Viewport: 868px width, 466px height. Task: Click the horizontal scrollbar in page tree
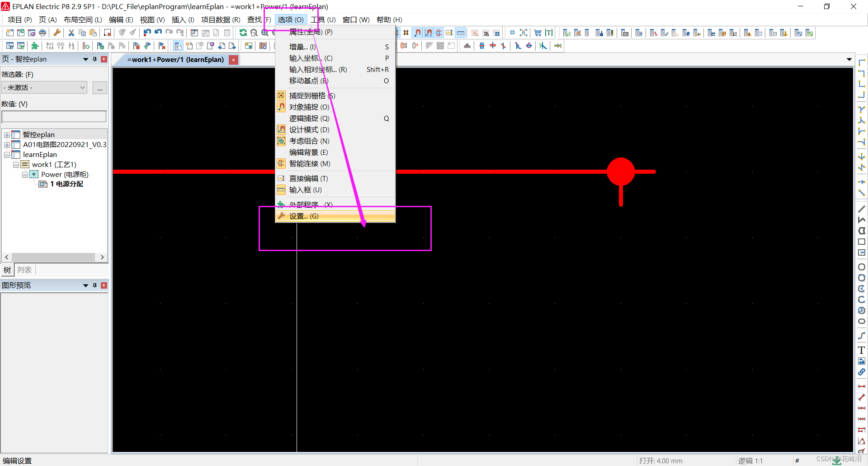tap(54, 257)
